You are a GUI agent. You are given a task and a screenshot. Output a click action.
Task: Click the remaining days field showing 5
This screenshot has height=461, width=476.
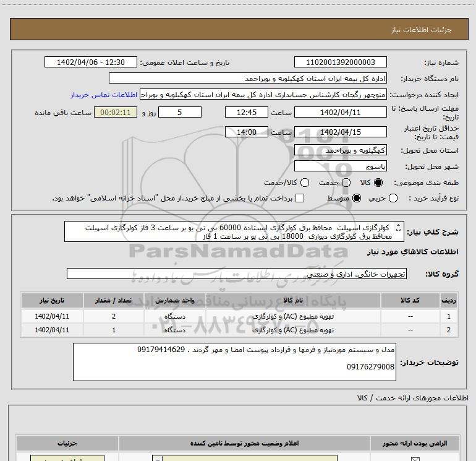pyautogui.click(x=180, y=113)
